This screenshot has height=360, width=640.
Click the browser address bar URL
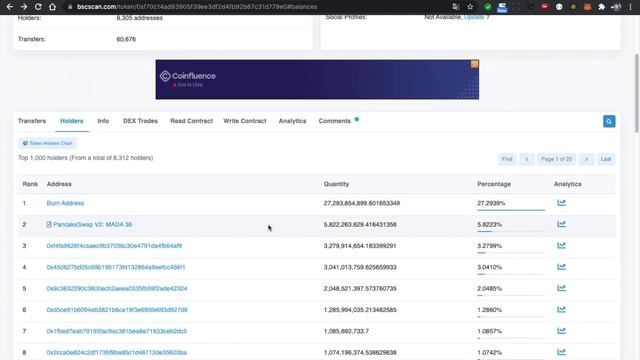point(197,7)
